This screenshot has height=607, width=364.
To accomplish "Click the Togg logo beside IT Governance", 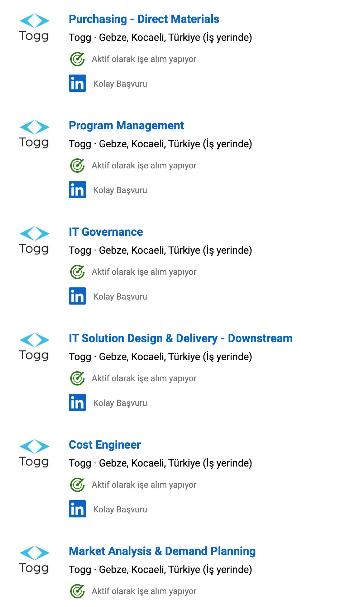I will [34, 240].
